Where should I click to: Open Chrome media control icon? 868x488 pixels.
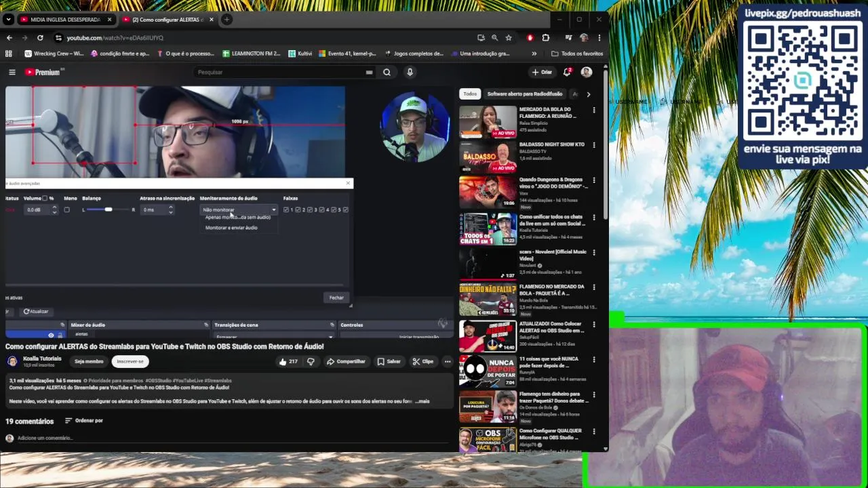[568, 38]
